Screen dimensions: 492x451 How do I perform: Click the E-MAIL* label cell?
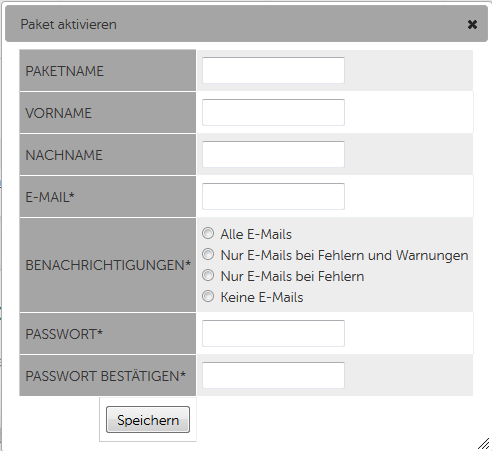108,197
